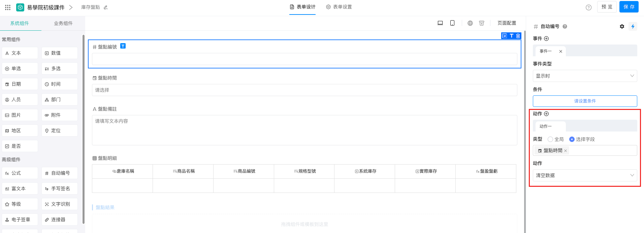Open the gear property settings icon
644x233 pixels.
[622, 26]
